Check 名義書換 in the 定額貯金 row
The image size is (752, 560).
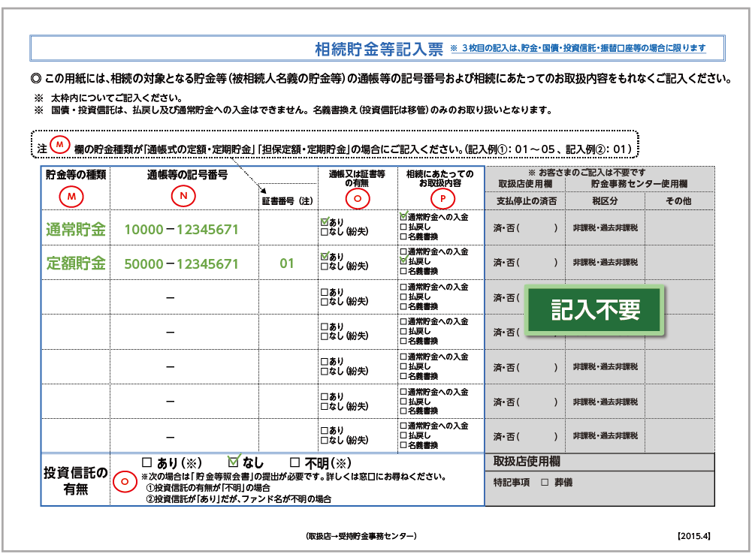tap(403, 271)
